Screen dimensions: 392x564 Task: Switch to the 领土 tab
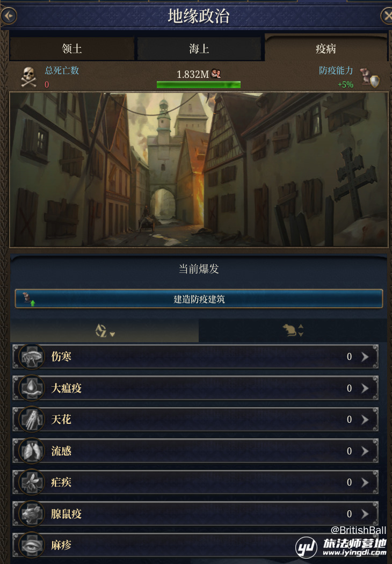pos(72,48)
